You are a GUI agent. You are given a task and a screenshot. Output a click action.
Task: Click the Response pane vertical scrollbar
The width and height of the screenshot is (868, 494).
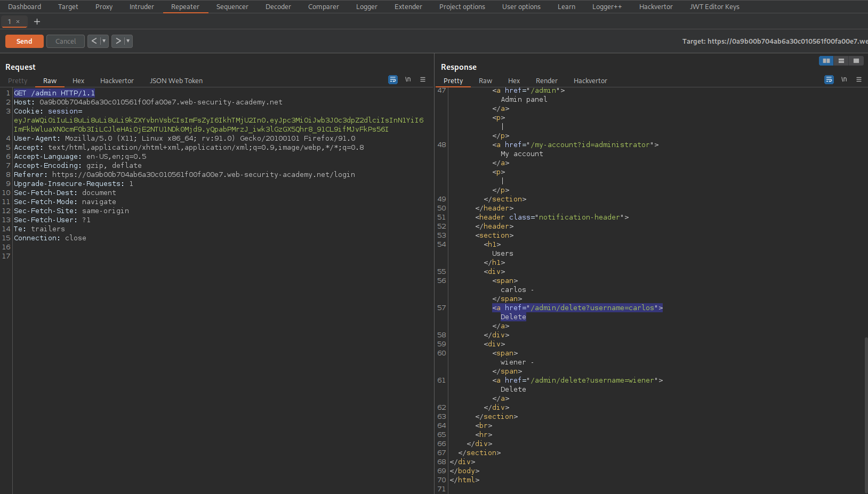pos(866,414)
